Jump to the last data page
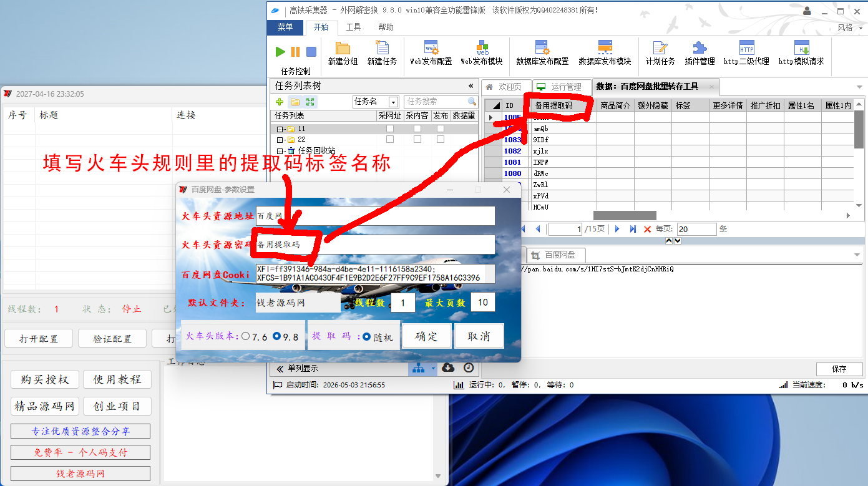This screenshot has width=868, height=486. point(633,229)
